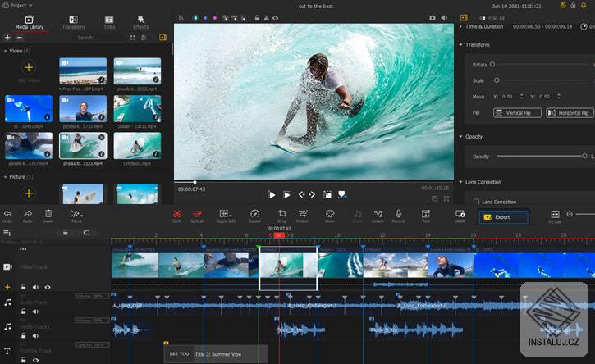Take a snapshot with camera icon
The image size is (595, 364).
(x=433, y=18)
